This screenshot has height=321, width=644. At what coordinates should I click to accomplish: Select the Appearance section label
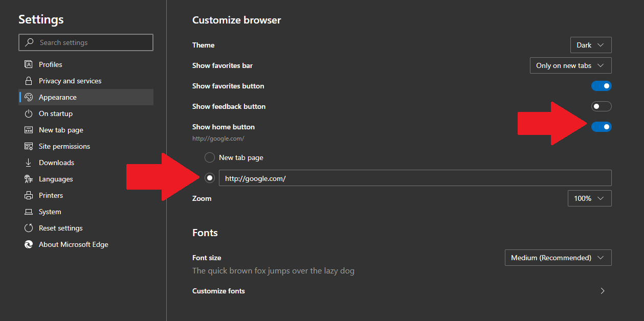(x=57, y=97)
